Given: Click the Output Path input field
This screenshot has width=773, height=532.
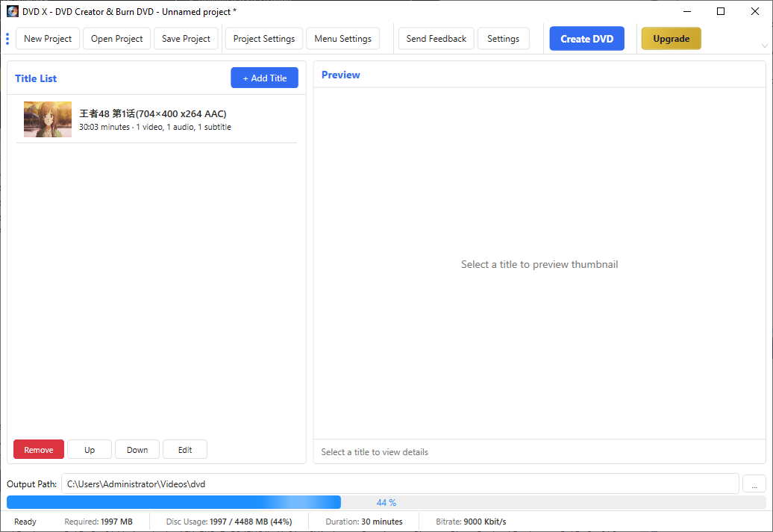Looking at the screenshot, I should (x=400, y=484).
